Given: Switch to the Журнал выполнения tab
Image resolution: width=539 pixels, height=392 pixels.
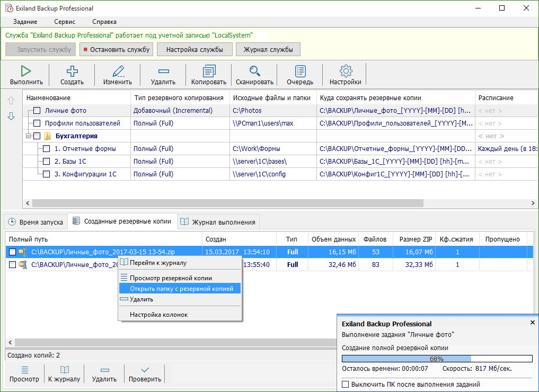Looking at the screenshot, I should pos(218,222).
